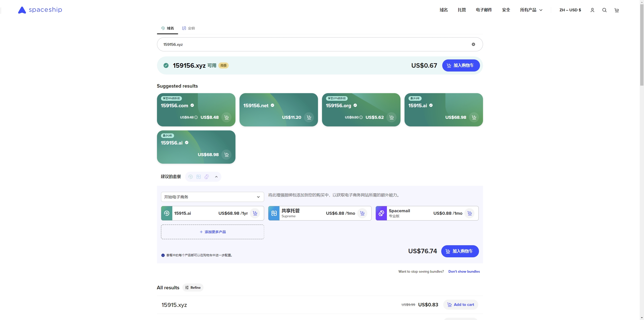Image resolution: width=644 pixels, height=320 pixels.
Task: Click 添加更多产品 button
Action: pos(212,232)
